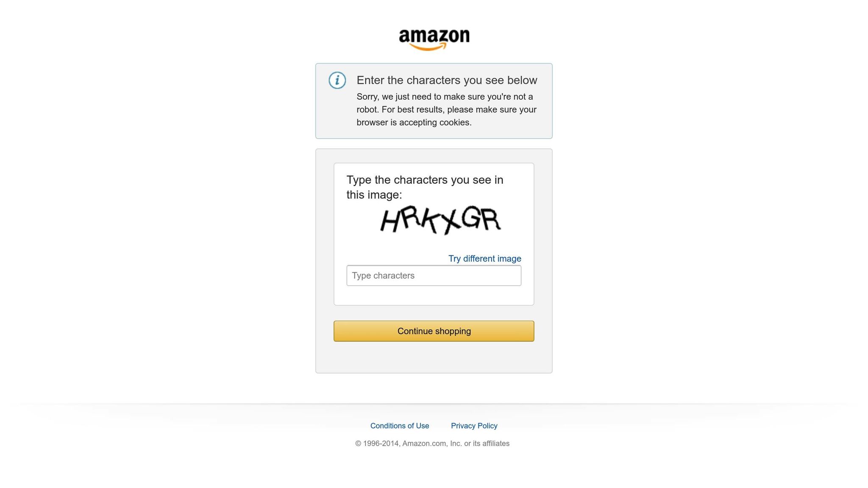Click the Amazon logo at top
Viewport: 868px width, 488px height.
click(x=434, y=39)
